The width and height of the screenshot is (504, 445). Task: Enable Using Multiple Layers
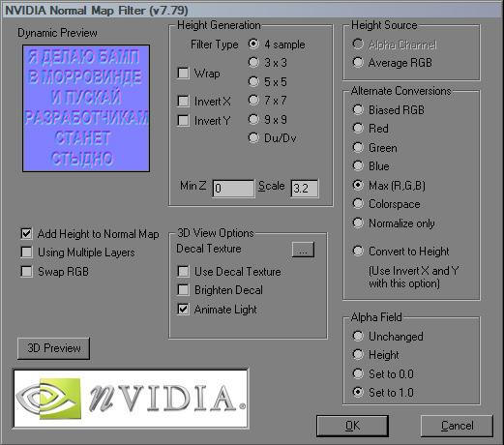[x=26, y=252]
